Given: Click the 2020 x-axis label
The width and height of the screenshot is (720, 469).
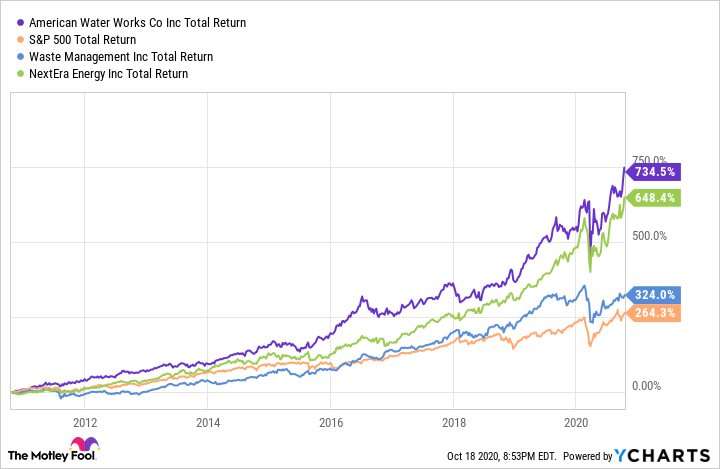Looking at the screenshot, I should click(x=577, y=420).
